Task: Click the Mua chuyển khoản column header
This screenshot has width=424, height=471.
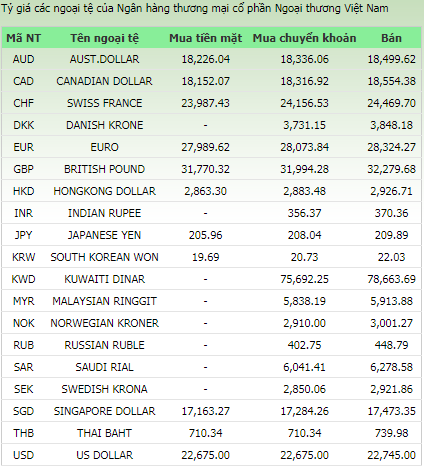Action: coord(304,38)
